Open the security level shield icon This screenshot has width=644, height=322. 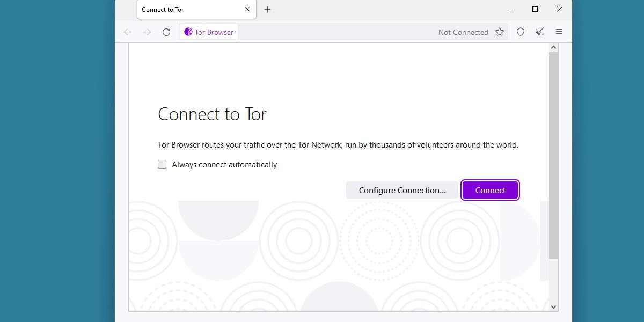click(521, 32)
